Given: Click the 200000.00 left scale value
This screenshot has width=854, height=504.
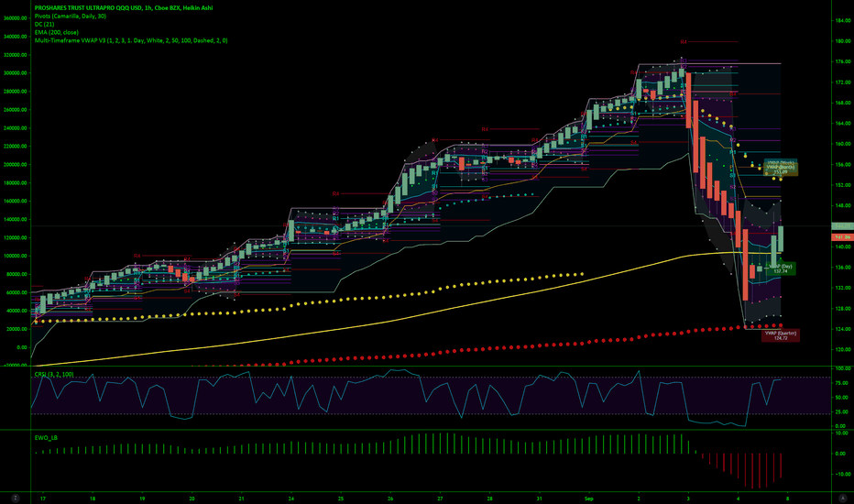Looking at the screenshot, I should point(16,165).
